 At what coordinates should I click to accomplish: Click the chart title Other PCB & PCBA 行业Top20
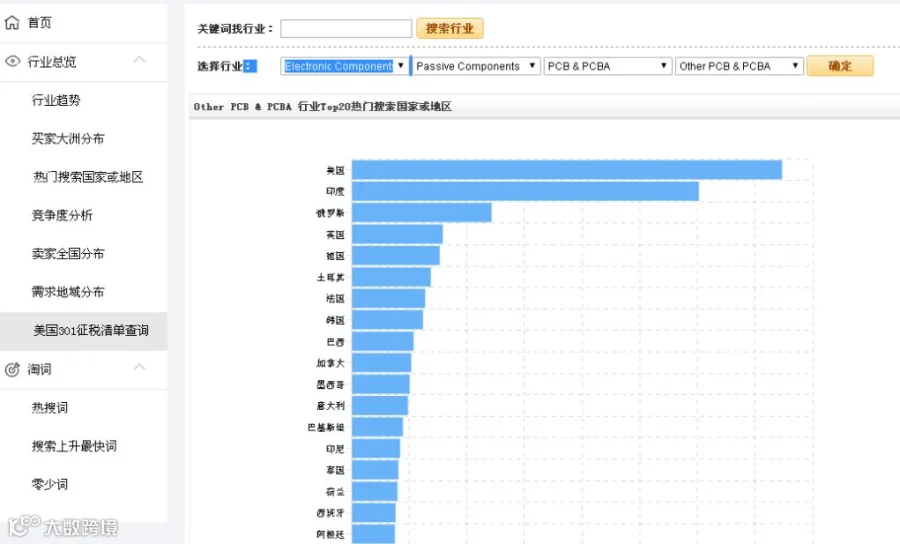(x=323, y=107)
